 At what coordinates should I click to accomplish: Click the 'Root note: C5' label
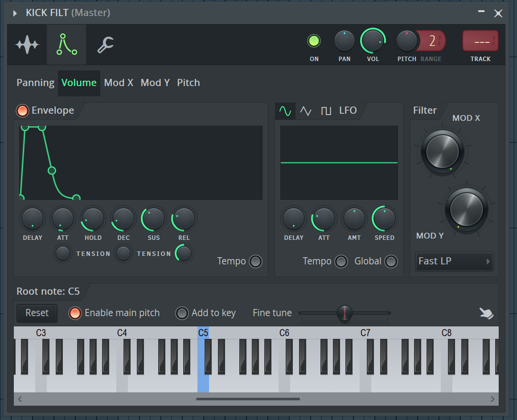(x=48, y=291)
